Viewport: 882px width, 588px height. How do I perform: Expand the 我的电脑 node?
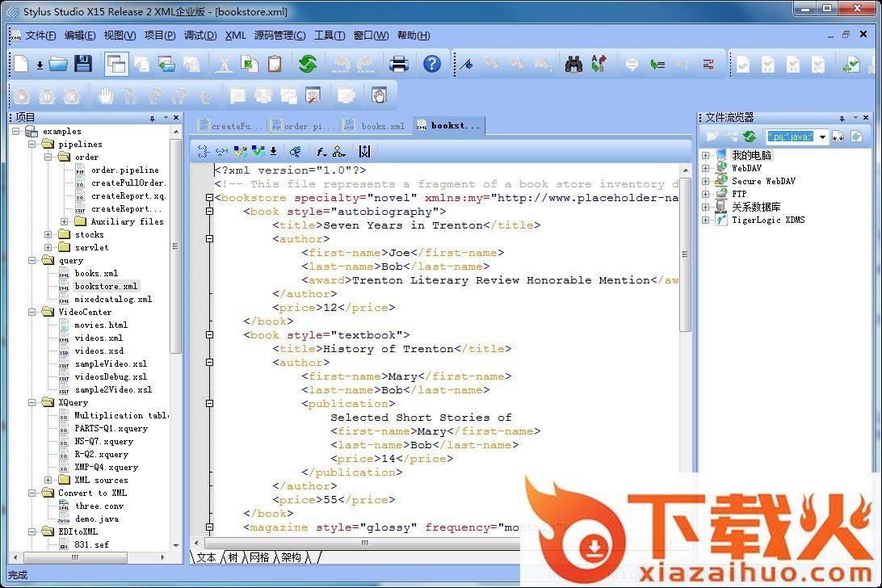click(x=705, y=155)
